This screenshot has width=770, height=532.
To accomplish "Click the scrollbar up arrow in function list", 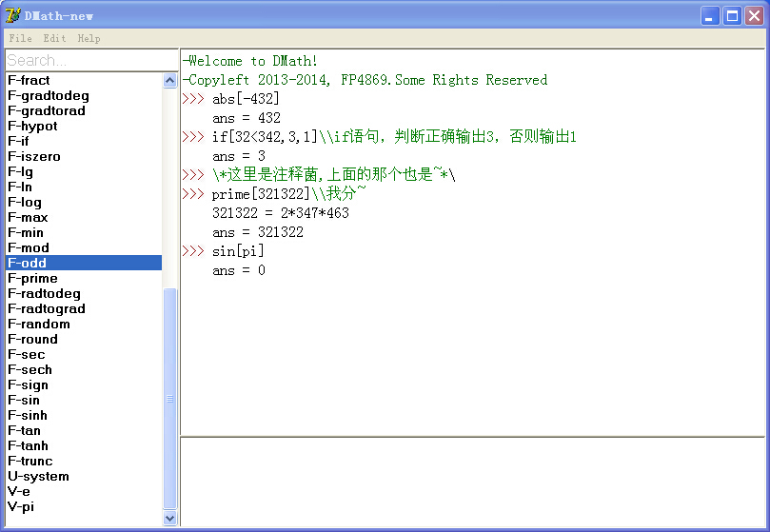I will click(170, 81).
